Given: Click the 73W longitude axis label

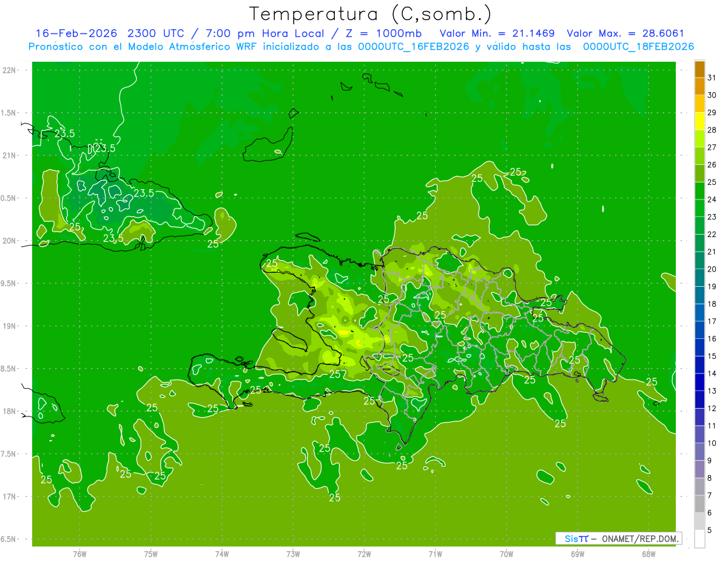Looking at the screenshot, I should (293, 554).
